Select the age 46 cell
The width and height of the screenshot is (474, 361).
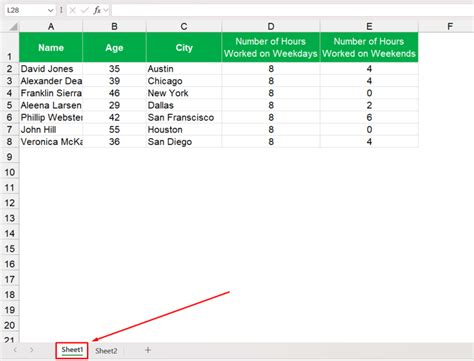[x=114, y=93]
